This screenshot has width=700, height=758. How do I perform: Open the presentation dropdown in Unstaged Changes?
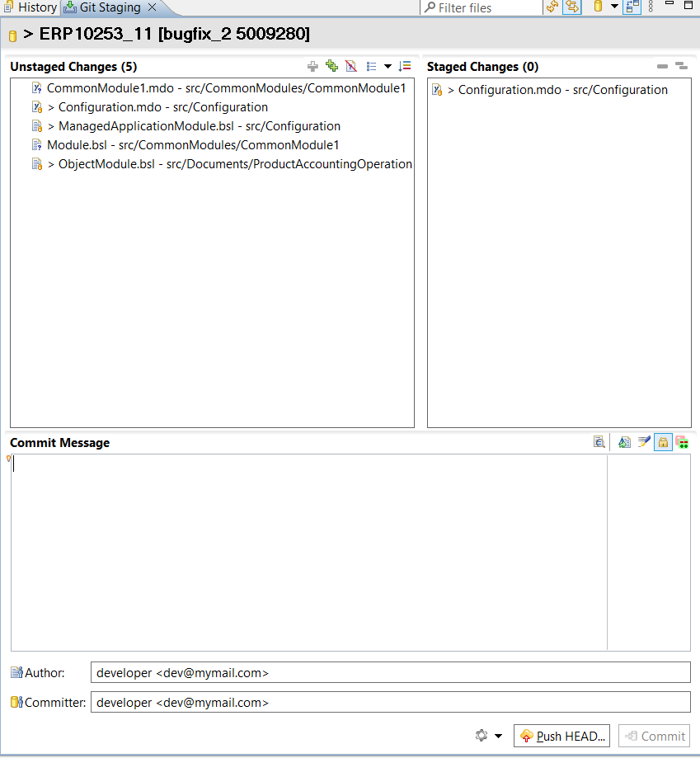(388, 67)
